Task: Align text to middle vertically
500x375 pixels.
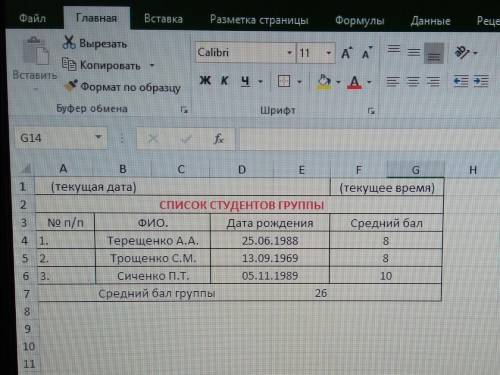Action: pos(414,52)
